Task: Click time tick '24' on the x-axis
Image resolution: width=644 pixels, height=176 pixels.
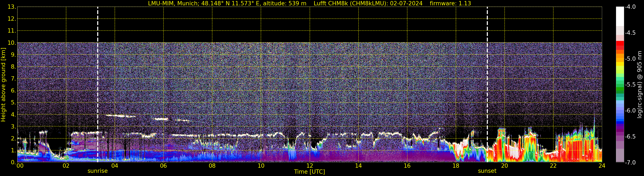Action: (x=602, y=166)
